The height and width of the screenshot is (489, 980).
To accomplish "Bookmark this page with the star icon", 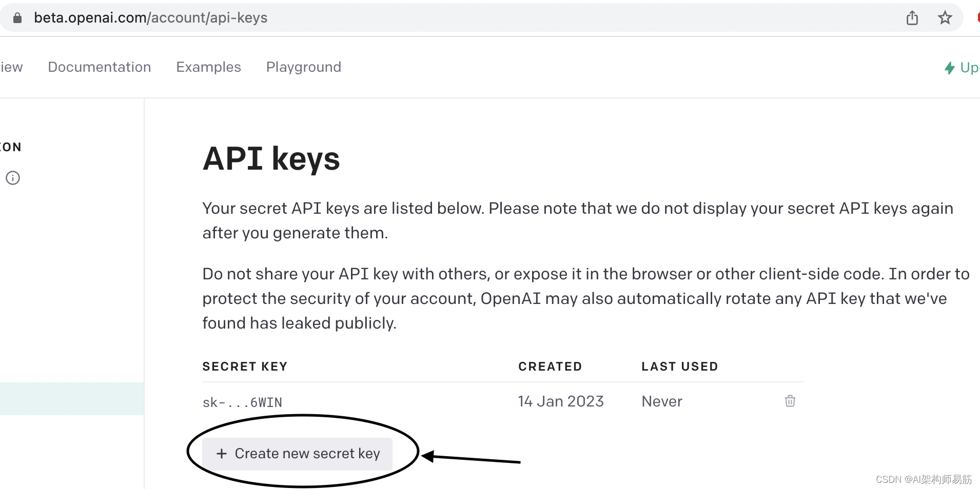I will tap(945, 18).
